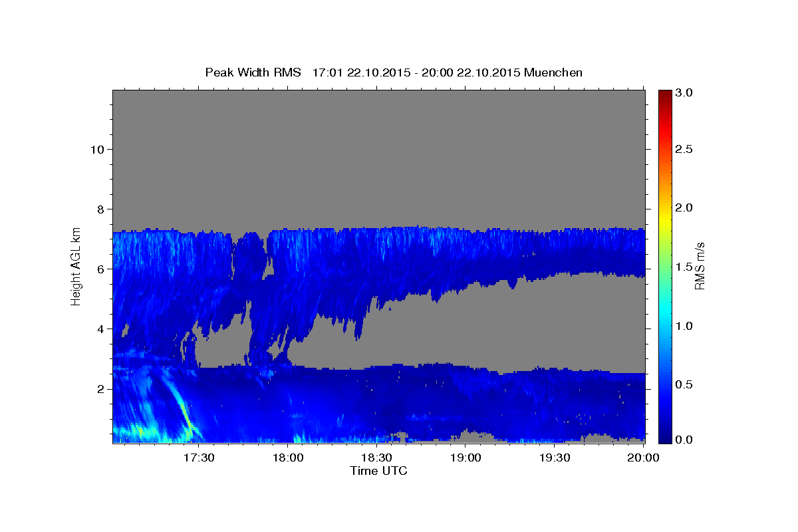Click the colorbar value 1.5
The height and width of the screenshot is (532, 798).
coord(685,267)
